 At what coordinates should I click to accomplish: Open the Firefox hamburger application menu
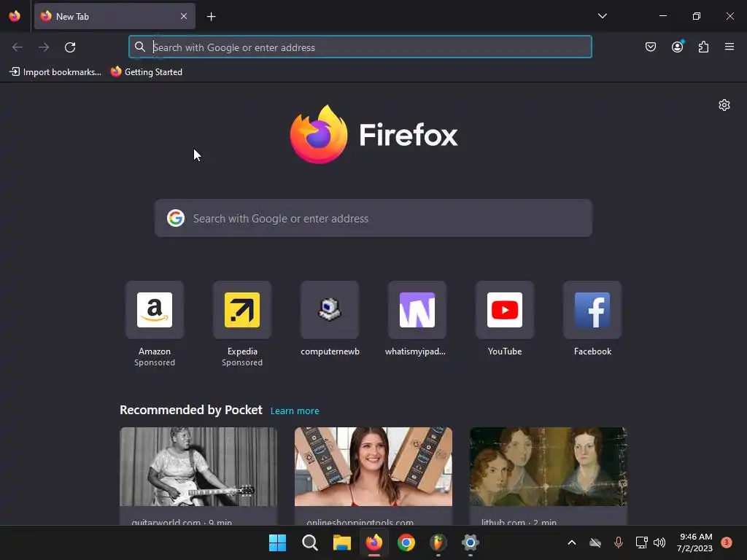pyautogui.click(x=729, y=47)
